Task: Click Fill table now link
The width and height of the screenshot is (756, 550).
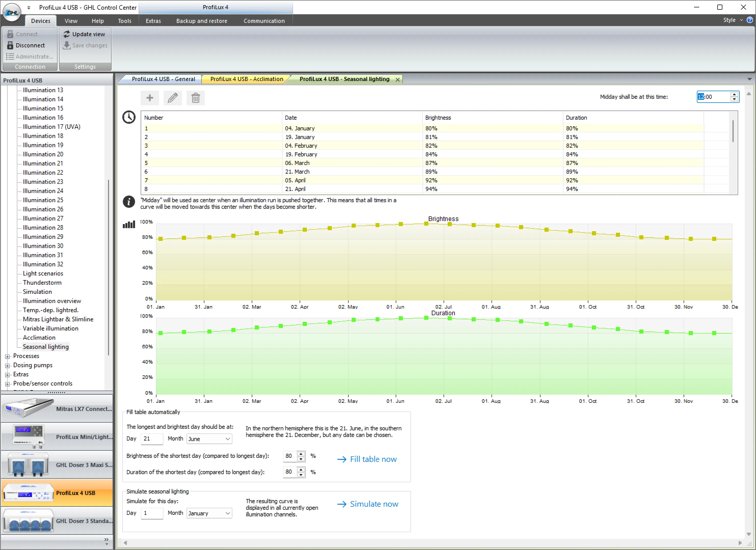Action: click(373, 459)
